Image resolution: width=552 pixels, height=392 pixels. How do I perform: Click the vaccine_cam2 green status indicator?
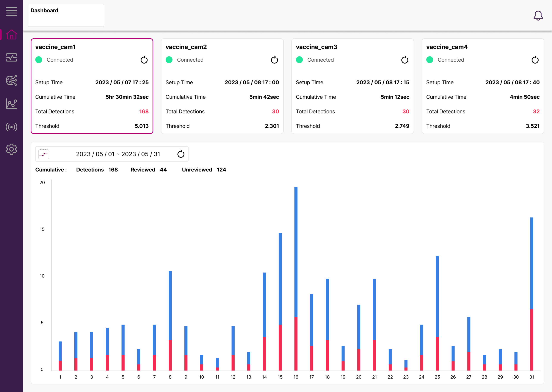coord(169,60)
